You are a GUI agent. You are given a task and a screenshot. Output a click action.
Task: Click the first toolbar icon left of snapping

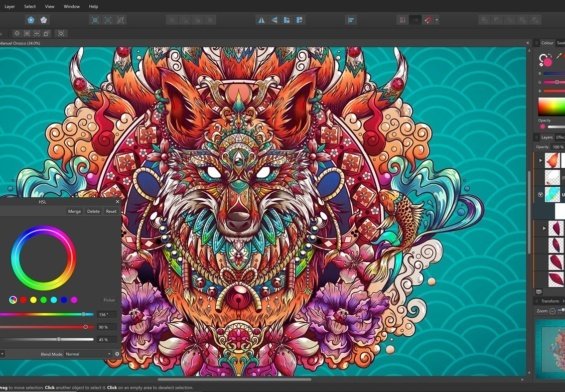point(402,20)
